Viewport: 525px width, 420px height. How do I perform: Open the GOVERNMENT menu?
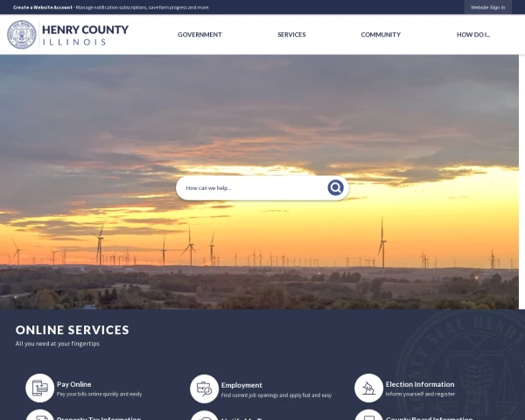click(199, 34)
